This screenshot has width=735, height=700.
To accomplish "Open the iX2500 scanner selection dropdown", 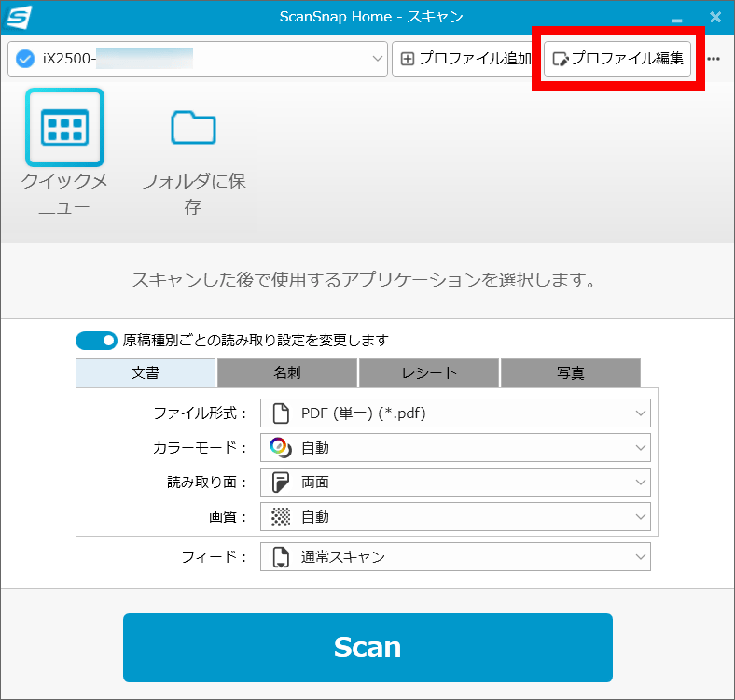I will coord(198,59).
